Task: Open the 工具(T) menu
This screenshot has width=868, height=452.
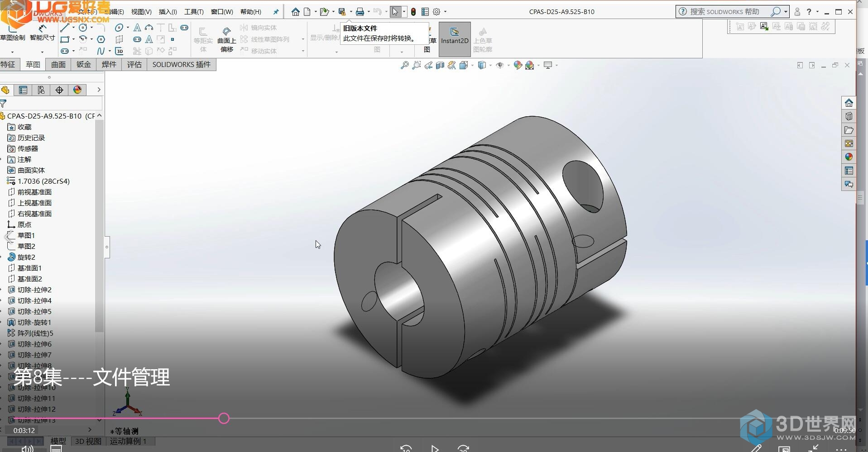Action: 194,12
